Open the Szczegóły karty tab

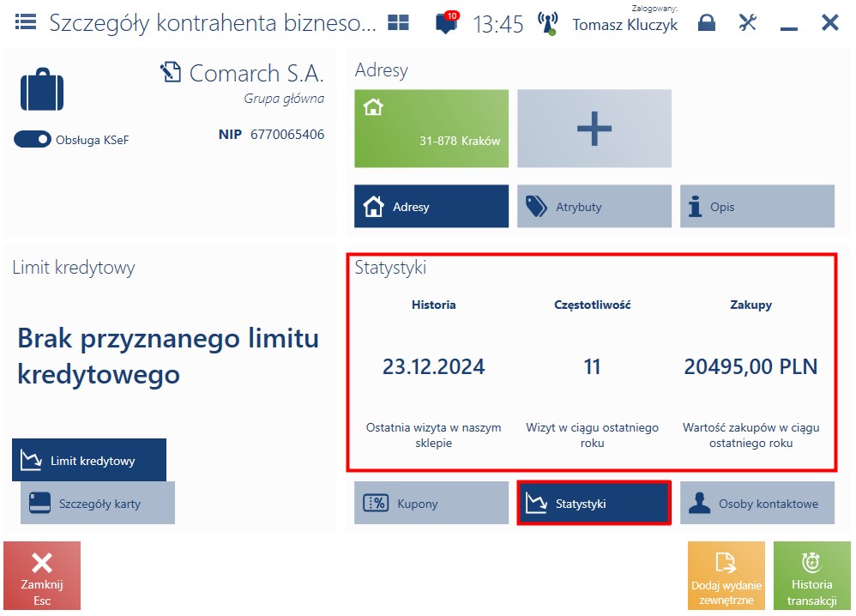98,503
